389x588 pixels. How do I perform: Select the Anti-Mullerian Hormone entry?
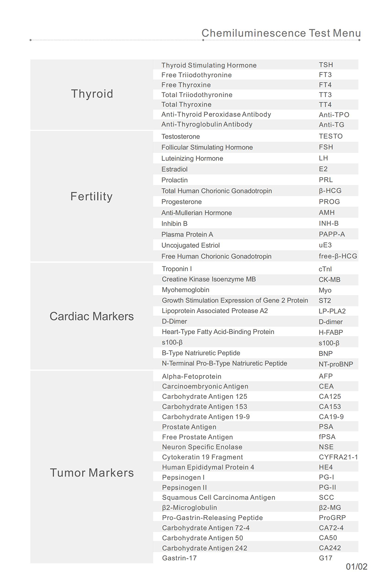pyautogui.click(x=196, y=213)
